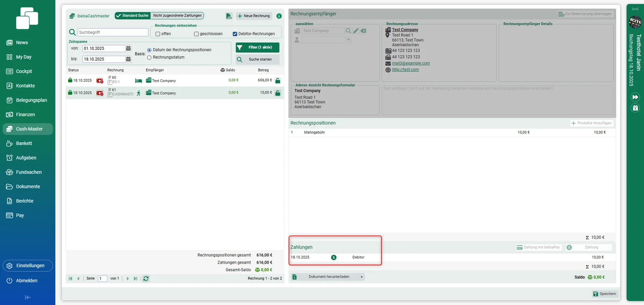Viewport: 644px width, 305px height.
Task: Collapse the left sidebar with the arrow icon
Action: [28, 297]
